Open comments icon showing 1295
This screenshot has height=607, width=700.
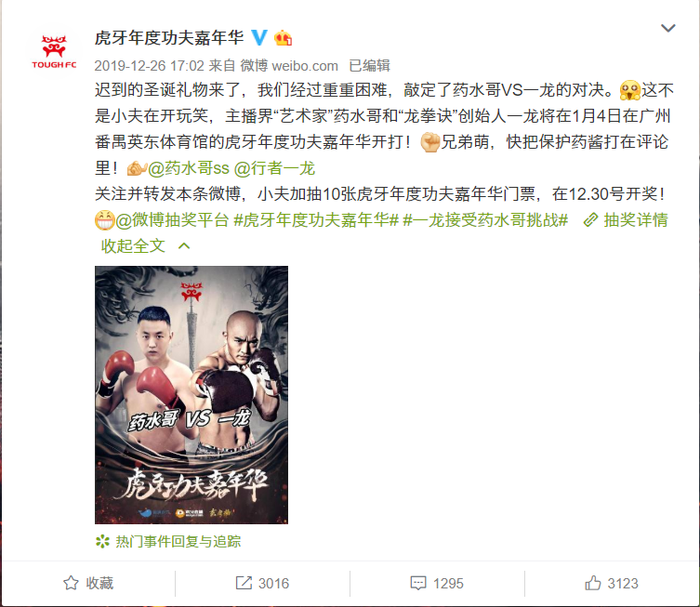(x=437, y=583)
